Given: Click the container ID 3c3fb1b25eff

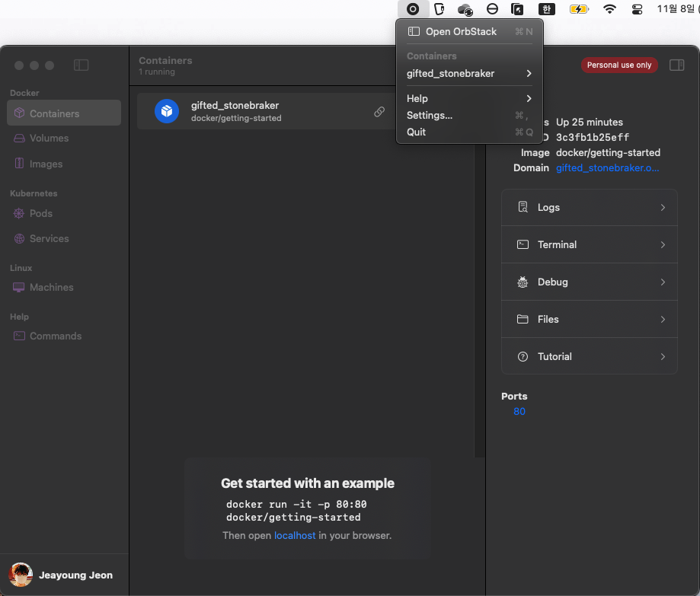Looking at the screenshot, I should point(593,138).
